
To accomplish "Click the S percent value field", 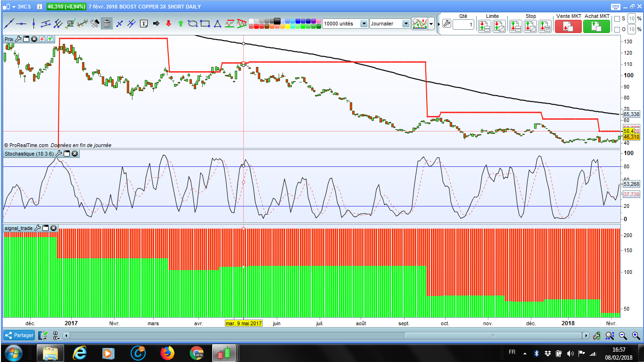I will [632, 18].
